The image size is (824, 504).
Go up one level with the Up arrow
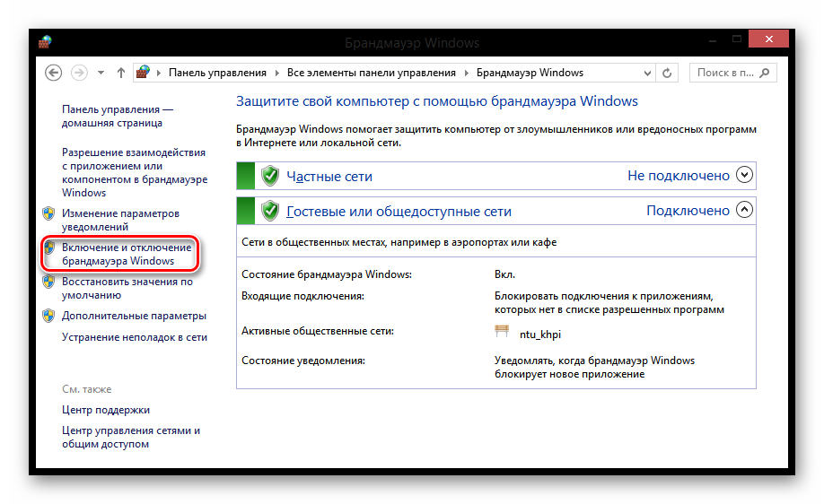tap(121, 73)
